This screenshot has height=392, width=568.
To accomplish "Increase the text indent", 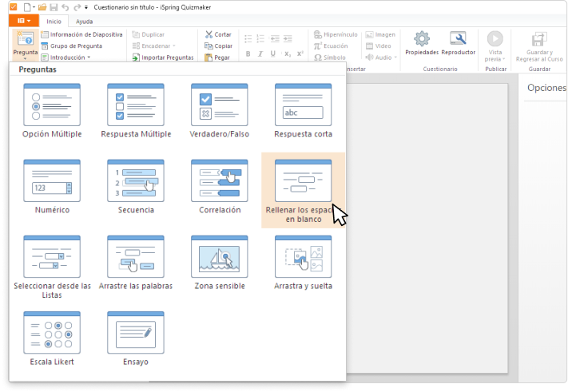I will tap(288, 39).
